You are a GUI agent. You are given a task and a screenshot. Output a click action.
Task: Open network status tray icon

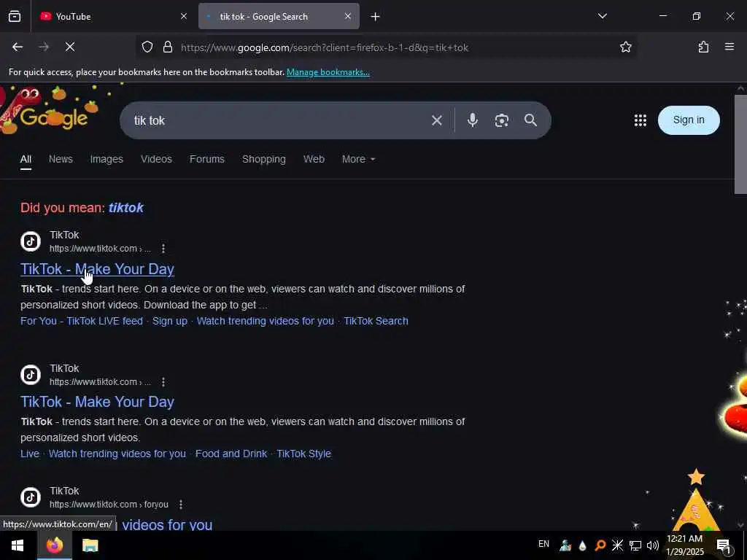635,545
